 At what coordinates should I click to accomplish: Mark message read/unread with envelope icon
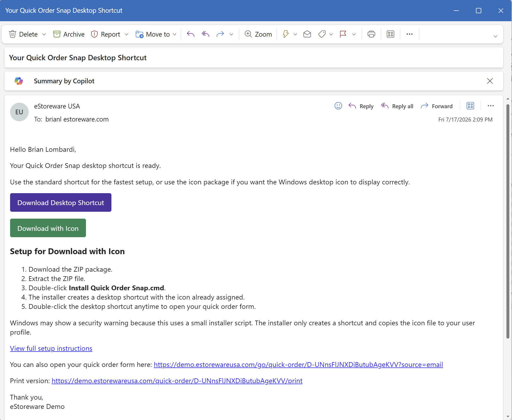point(307,34)
